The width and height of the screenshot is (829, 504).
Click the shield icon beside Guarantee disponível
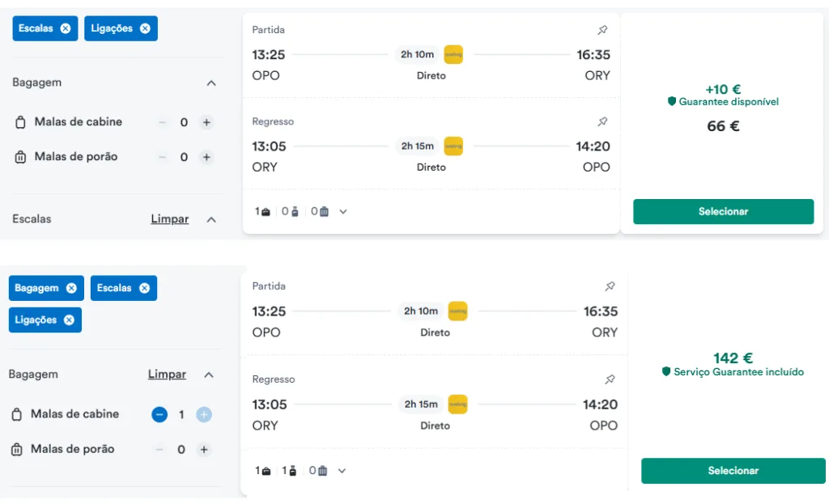pyautogui.click(x=671, y=102)
